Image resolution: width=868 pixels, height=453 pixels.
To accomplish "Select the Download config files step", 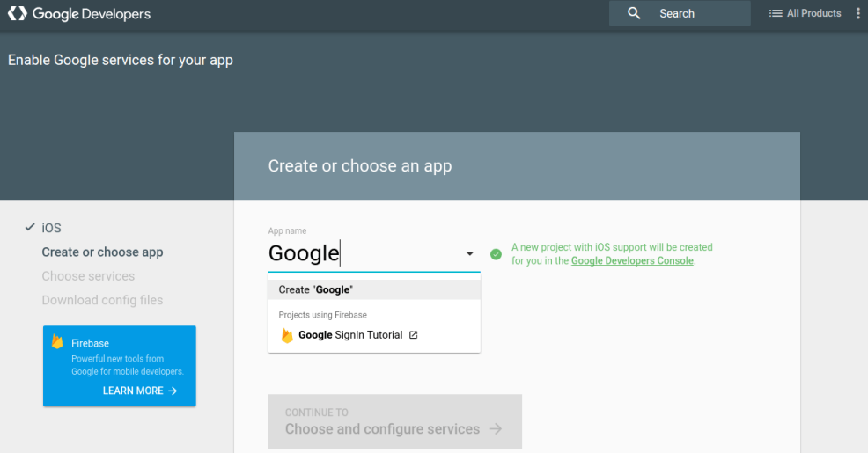I will 102,300.
